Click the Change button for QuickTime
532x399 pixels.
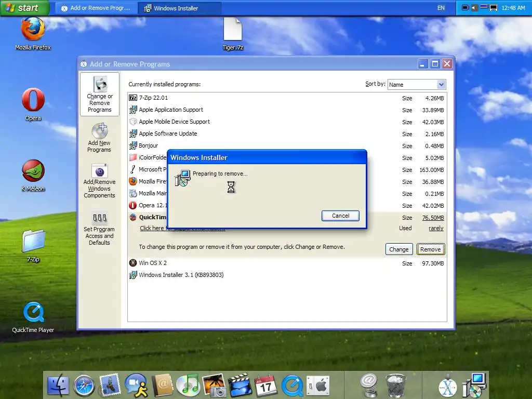pos(398,249)
